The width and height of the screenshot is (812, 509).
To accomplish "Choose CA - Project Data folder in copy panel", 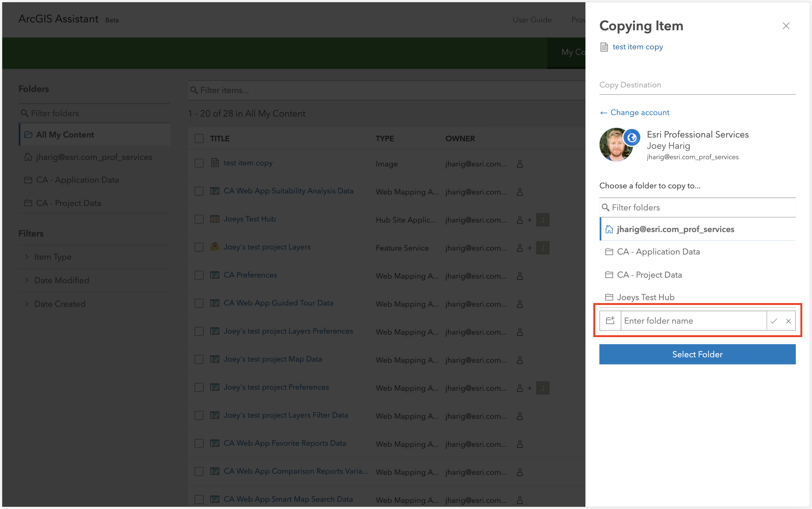I will pos(698,275).
